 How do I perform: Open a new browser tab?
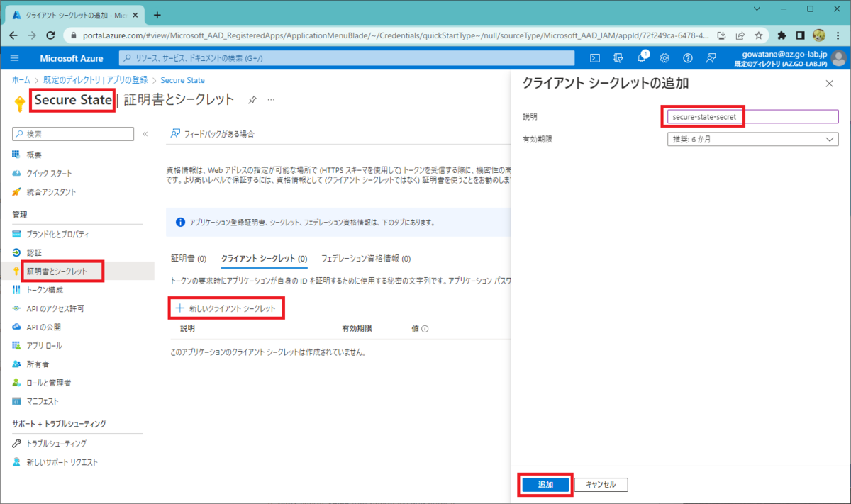coord(157,14)
